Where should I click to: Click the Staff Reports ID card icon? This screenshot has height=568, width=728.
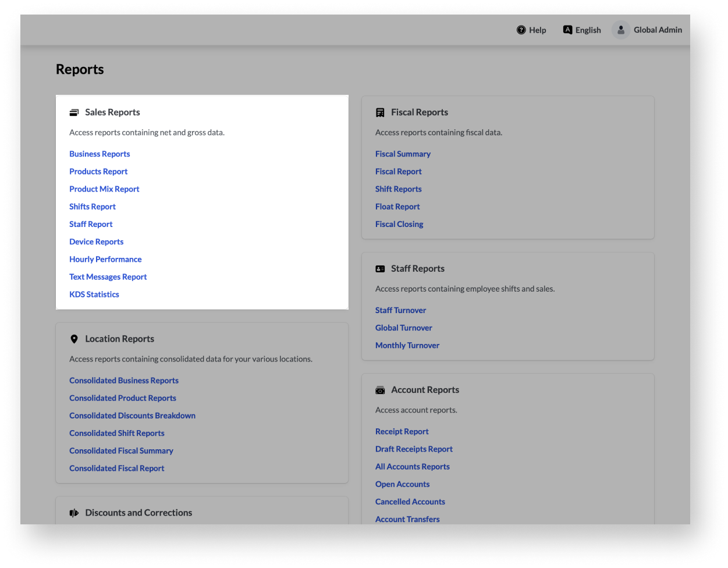pos(380,269)
